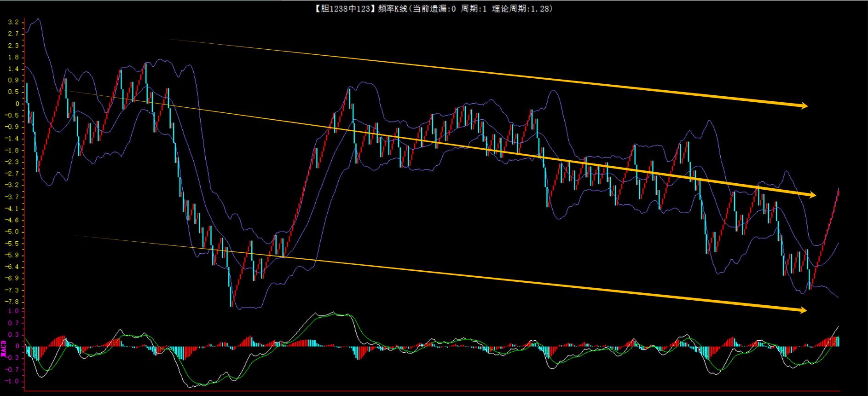Click the 当前遗漏:0 text in title
868x396 pixels.
tap(434, 9)
